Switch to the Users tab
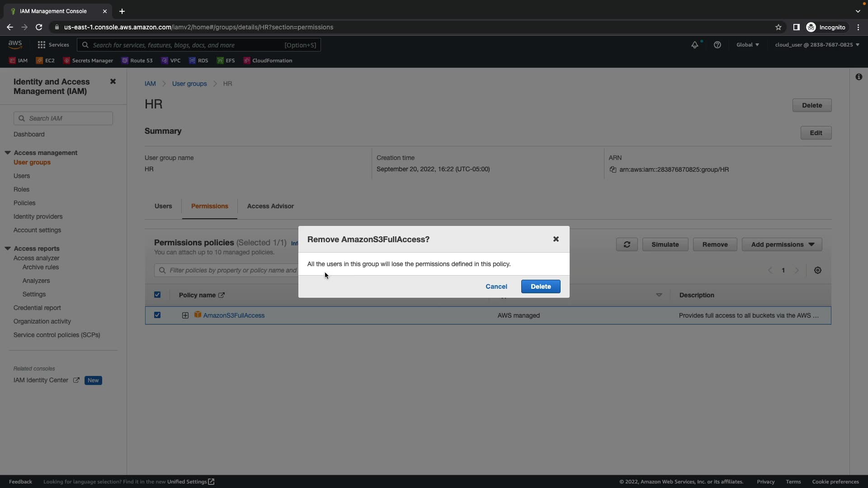Screen dimensions: 868x488 163,206
